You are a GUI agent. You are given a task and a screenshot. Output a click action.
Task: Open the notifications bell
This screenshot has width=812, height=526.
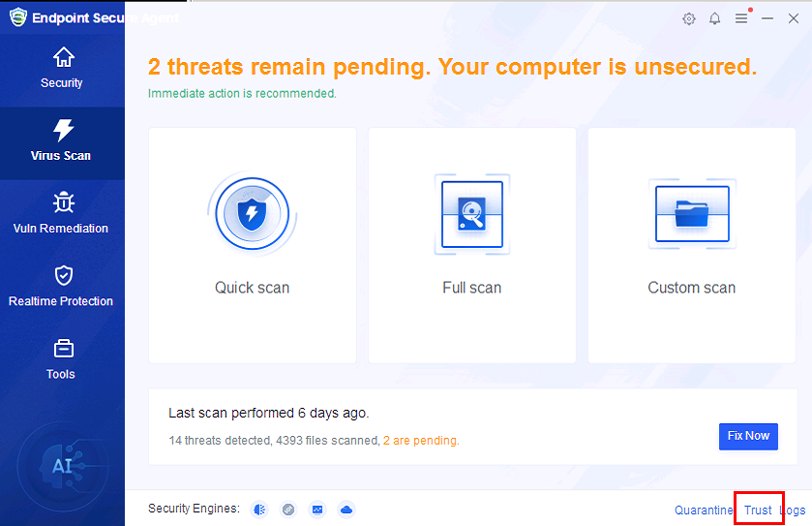coord(715,18)
